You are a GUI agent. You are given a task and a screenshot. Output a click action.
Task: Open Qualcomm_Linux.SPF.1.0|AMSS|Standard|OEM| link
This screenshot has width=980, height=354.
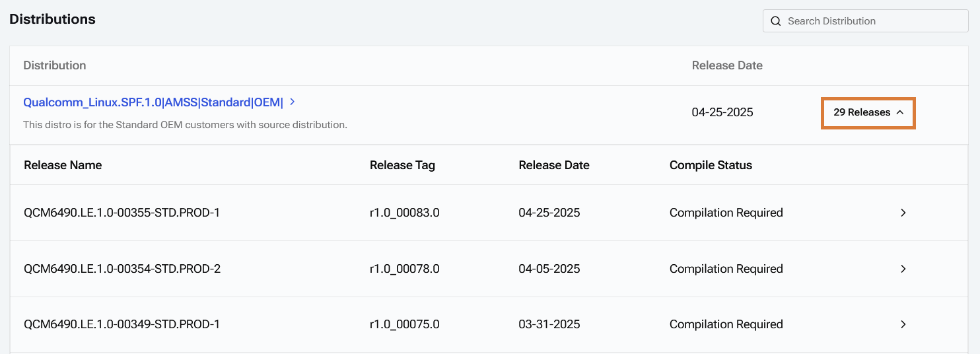tap(153, 102)
